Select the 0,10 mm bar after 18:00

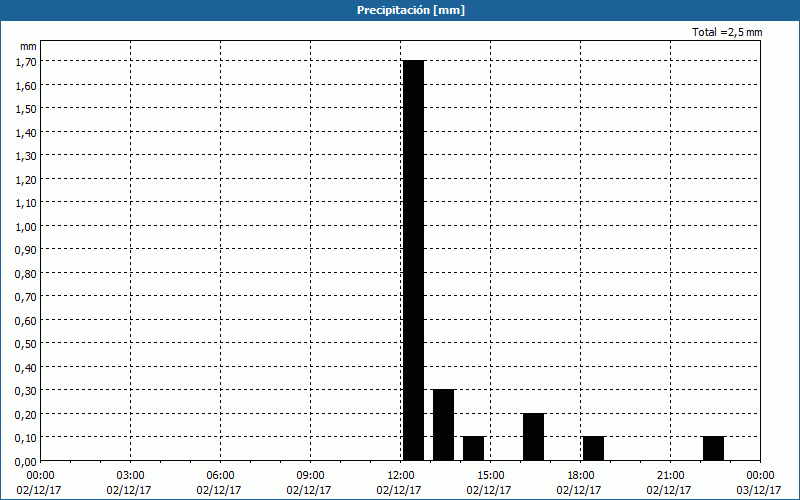[593, 448]
